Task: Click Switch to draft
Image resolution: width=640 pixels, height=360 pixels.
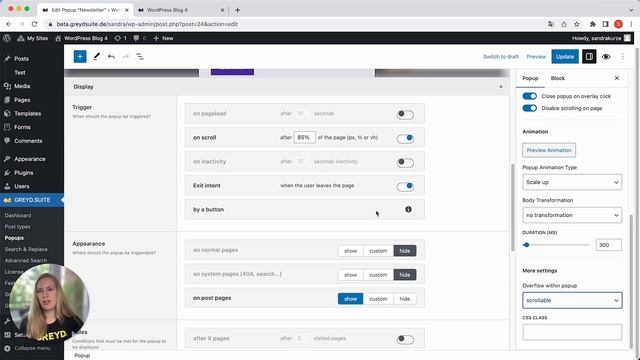Action: coord(501,57)
